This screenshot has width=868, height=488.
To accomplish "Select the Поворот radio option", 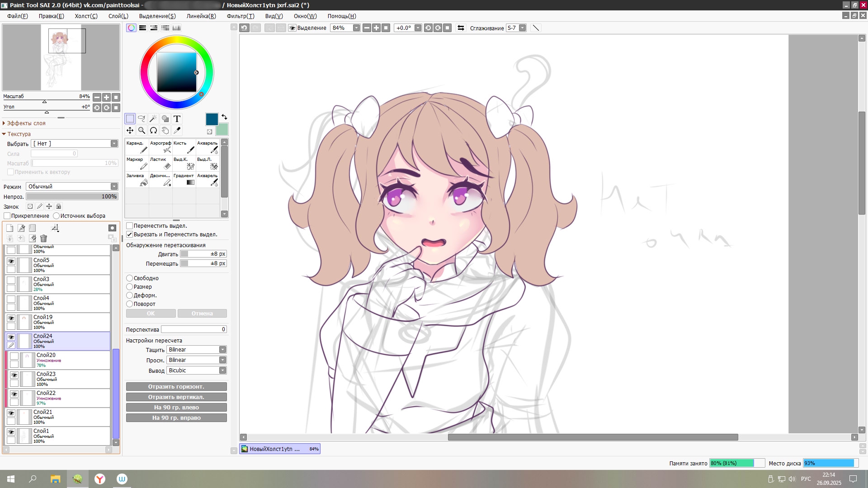I will [130, 304].
